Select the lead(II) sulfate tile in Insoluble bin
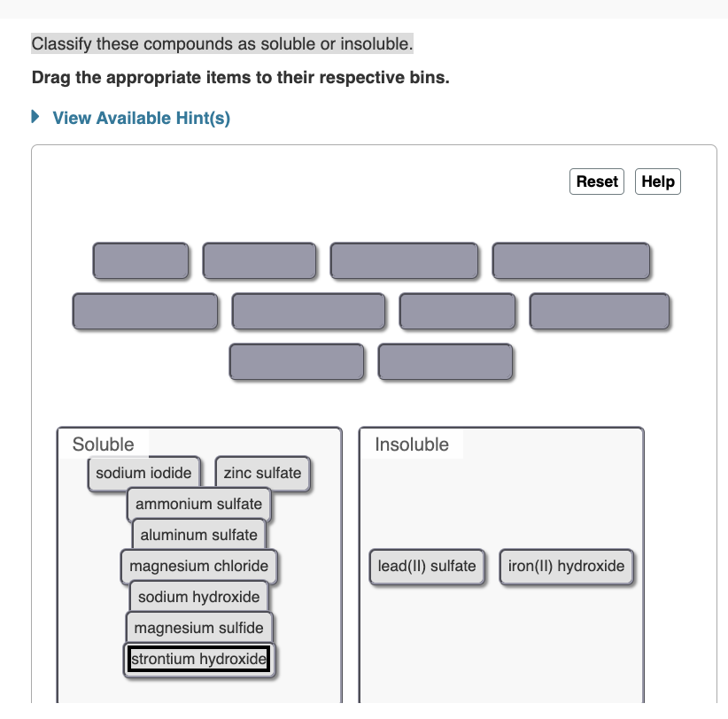The height and width of the screenshot is (719, 728). pyautogui.click(x=427, y=566)
